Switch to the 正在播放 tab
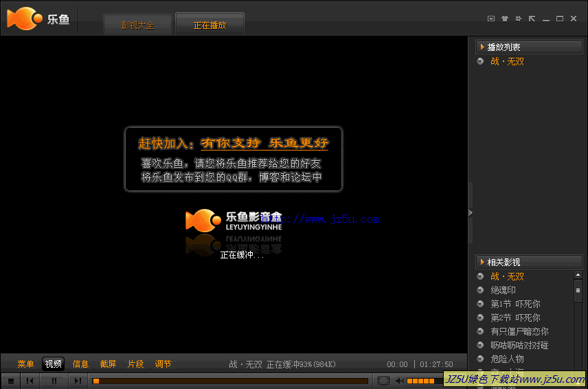588x389 pixels. point(210,25)
